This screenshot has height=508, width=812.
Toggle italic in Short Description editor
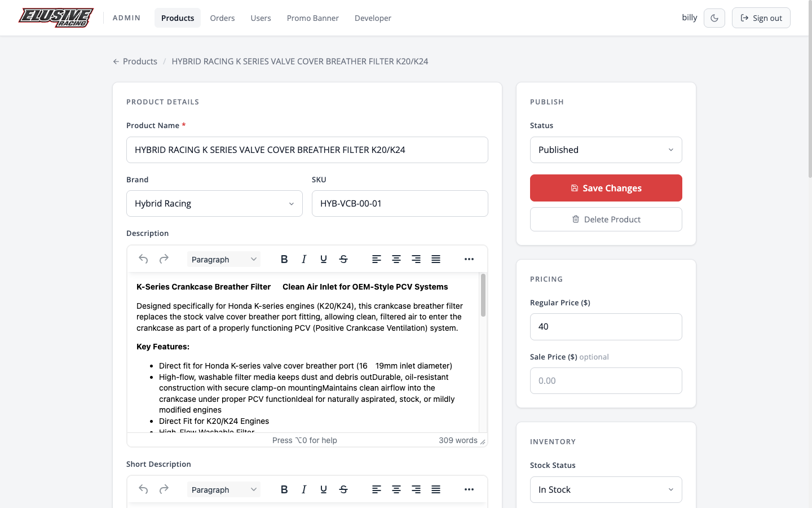(304, 489)
